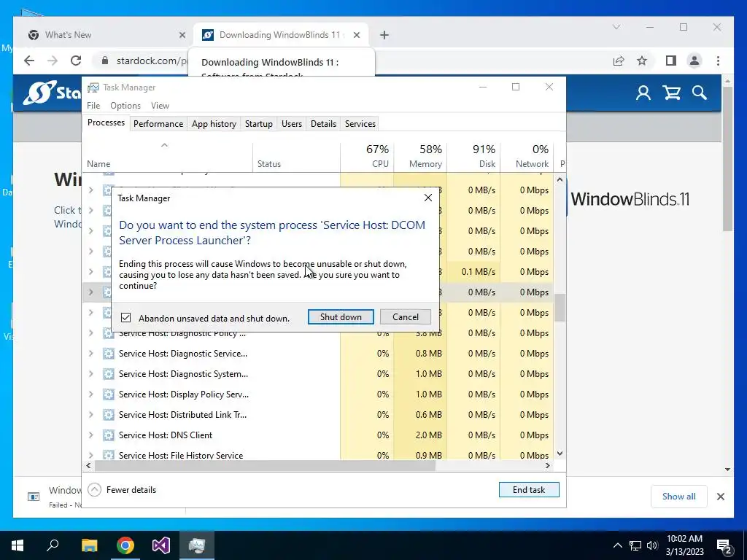Image resolution: width=747 pixels, height=560 pixels.
Task: Expand Service Host: Diagnostic System row
Action: 90,374
